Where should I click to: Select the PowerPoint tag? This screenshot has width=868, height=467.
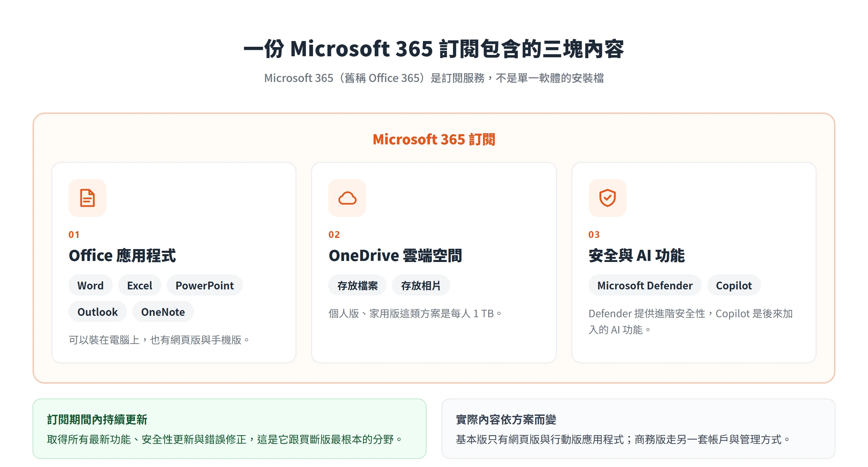pyautogui.click(x=205, y=285)
